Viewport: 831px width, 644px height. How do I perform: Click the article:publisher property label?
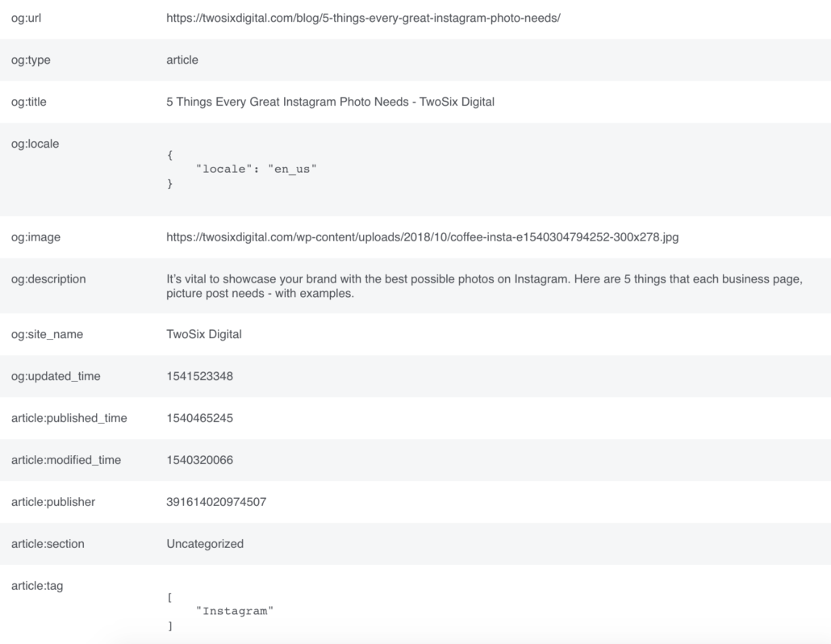[x=53, y=502]
